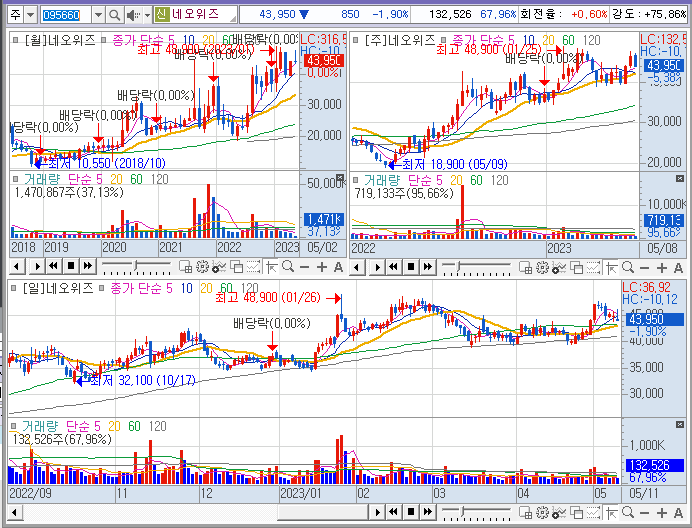
Task: Toggle the square marker before [주]네오위즈
Action: [x=356, y=40]
